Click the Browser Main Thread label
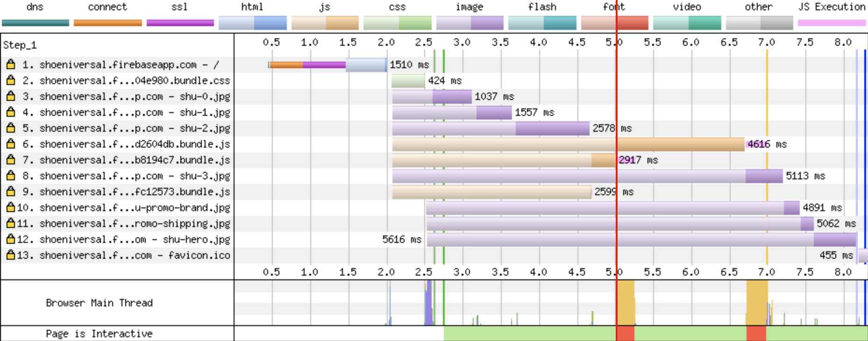 pyautogui.click(x=100, y=303)
